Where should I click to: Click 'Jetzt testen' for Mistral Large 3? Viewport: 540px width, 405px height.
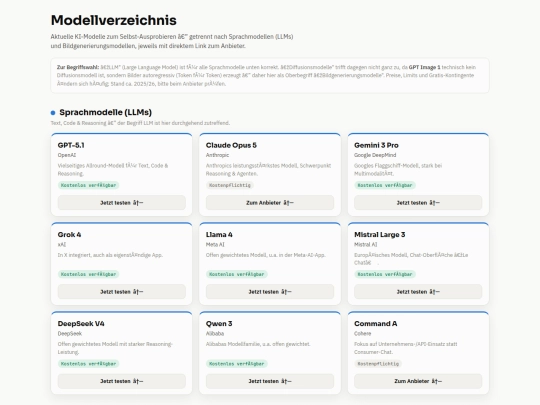[418, 292]
